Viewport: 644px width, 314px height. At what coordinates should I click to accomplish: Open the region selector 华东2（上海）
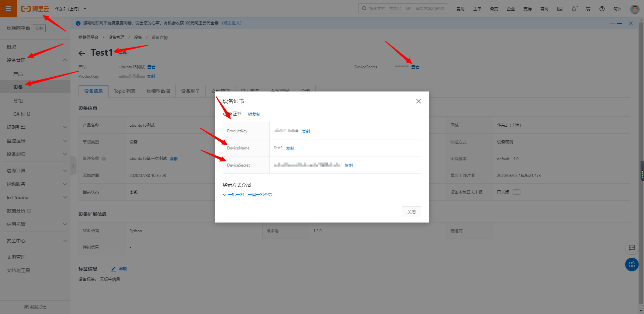pos(71,9)
